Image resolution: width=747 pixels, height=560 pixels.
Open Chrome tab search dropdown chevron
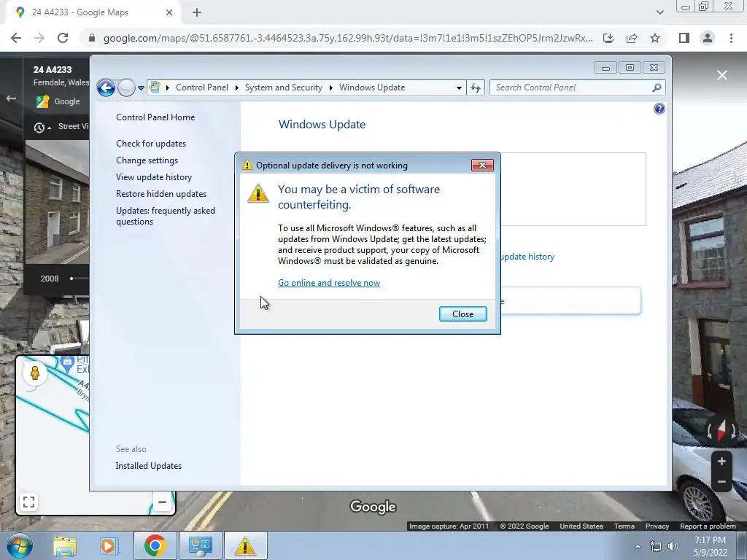(x=659, y=12)
